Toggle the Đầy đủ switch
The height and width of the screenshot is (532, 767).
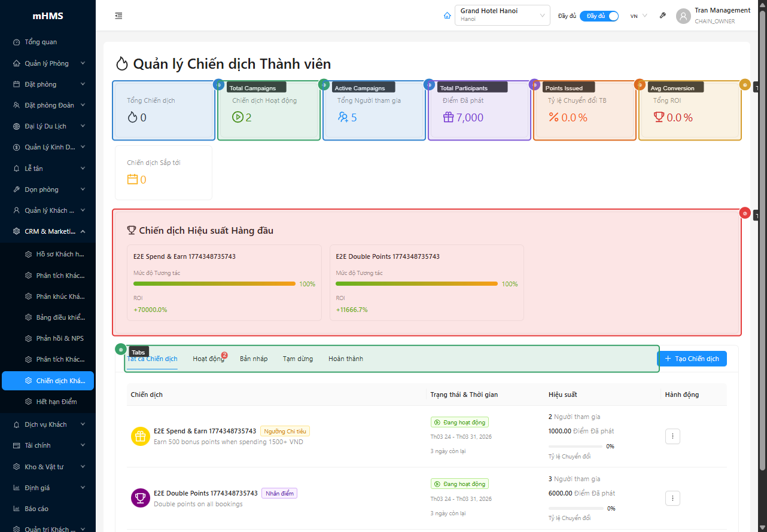599,16
